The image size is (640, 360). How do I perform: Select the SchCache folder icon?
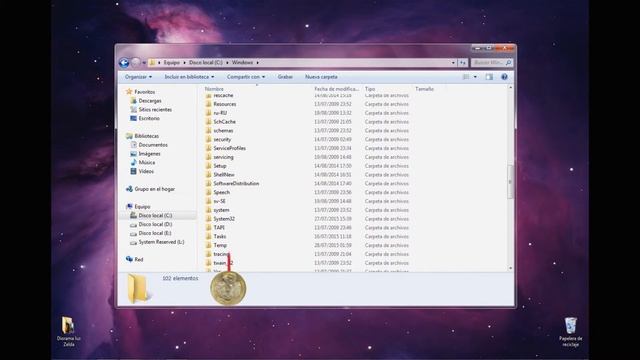coord(209,122)
